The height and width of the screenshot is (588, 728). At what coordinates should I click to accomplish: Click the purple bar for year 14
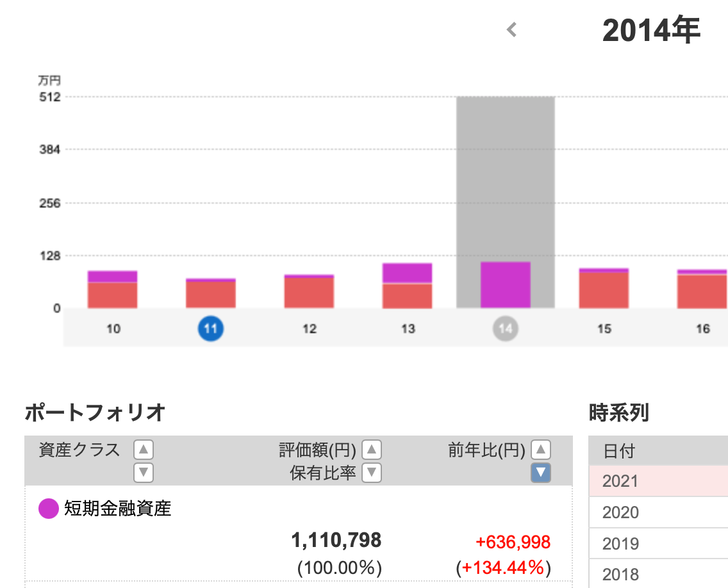(506, 285)
